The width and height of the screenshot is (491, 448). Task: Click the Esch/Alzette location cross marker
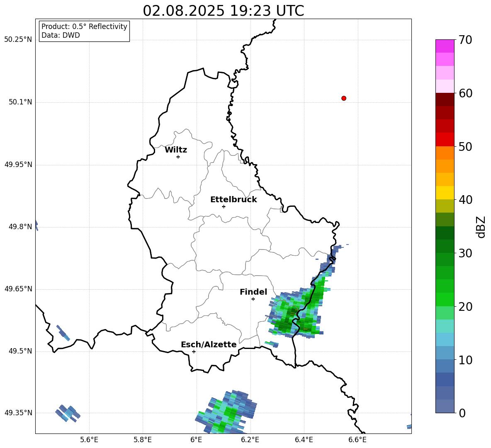point(194,351)
